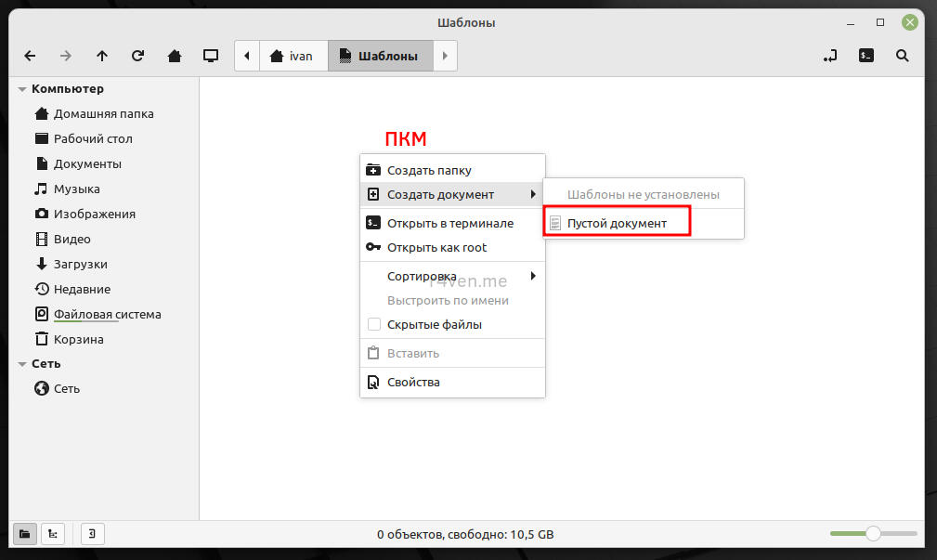
Task: Enable the Скрытые файлы checkbox
Action: click(x=374, y=324)
